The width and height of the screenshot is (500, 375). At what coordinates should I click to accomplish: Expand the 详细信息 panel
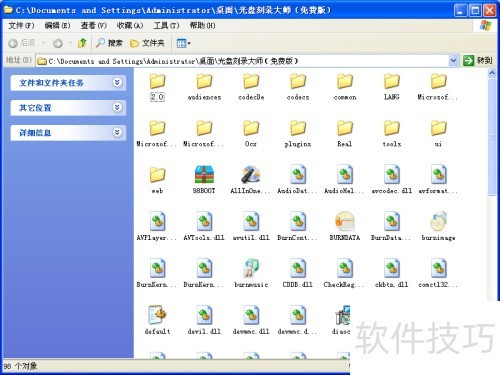point(117,132)
